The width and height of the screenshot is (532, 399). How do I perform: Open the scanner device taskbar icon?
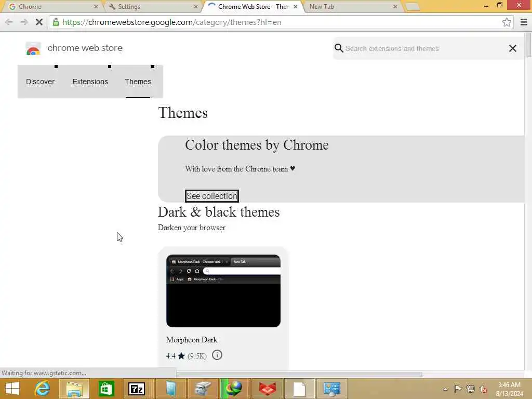[202, 389]
